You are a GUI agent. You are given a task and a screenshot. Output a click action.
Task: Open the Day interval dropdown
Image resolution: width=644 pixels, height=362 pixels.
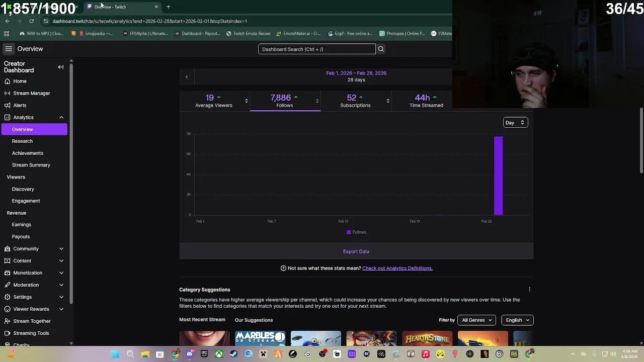pos(515,123)
